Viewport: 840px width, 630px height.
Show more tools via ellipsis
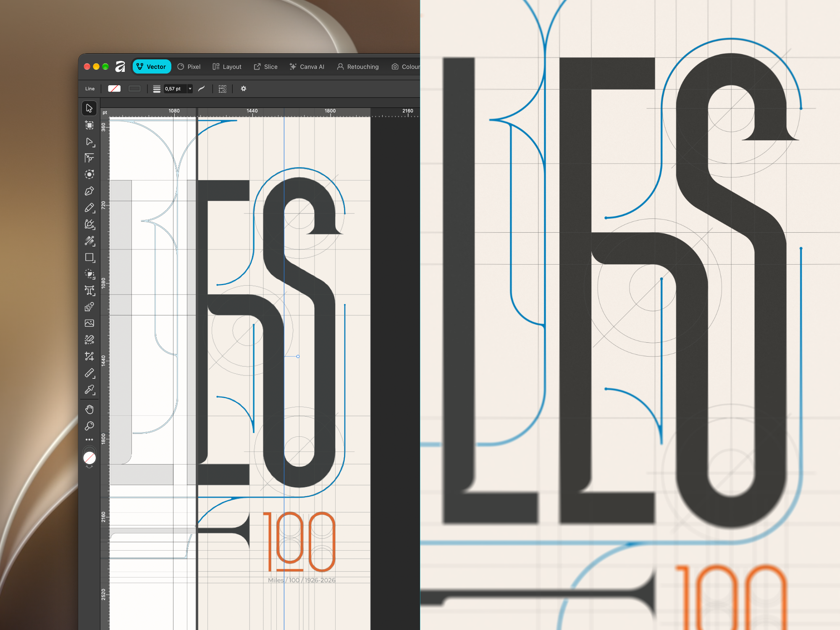pos(89,440)
